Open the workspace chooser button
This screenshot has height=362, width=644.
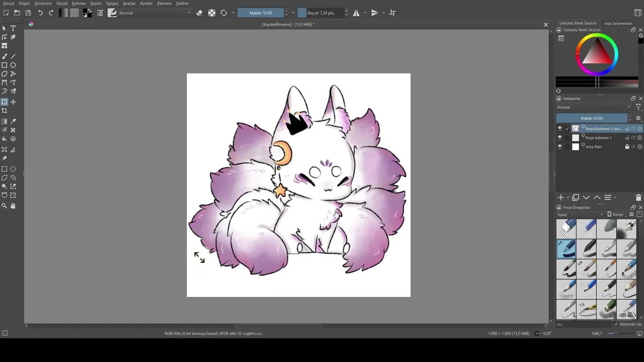[638, 13]
